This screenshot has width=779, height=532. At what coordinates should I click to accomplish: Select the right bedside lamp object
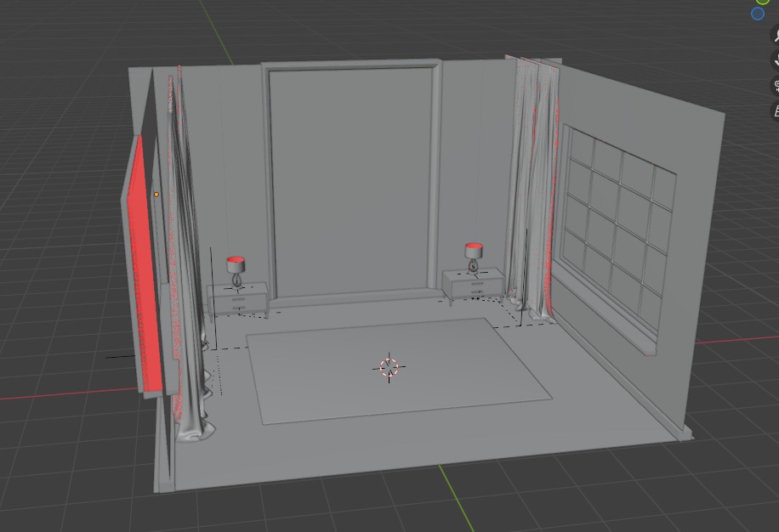(474, 258)
